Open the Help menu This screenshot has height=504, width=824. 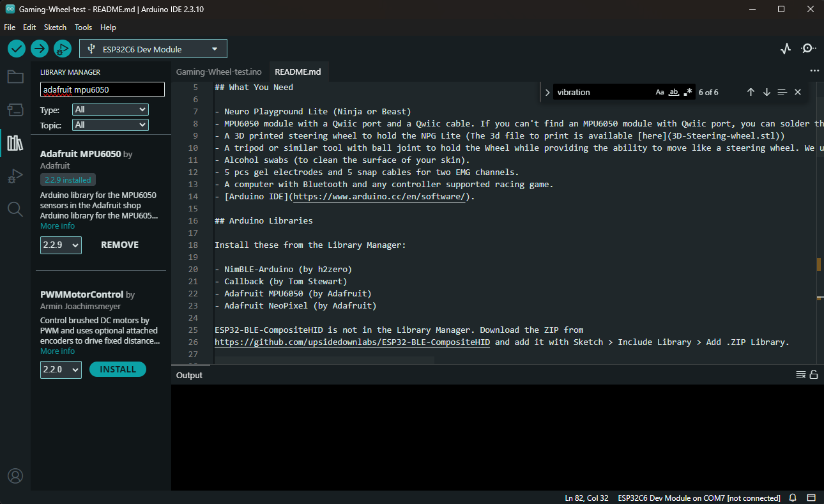[x=109, y=27]
